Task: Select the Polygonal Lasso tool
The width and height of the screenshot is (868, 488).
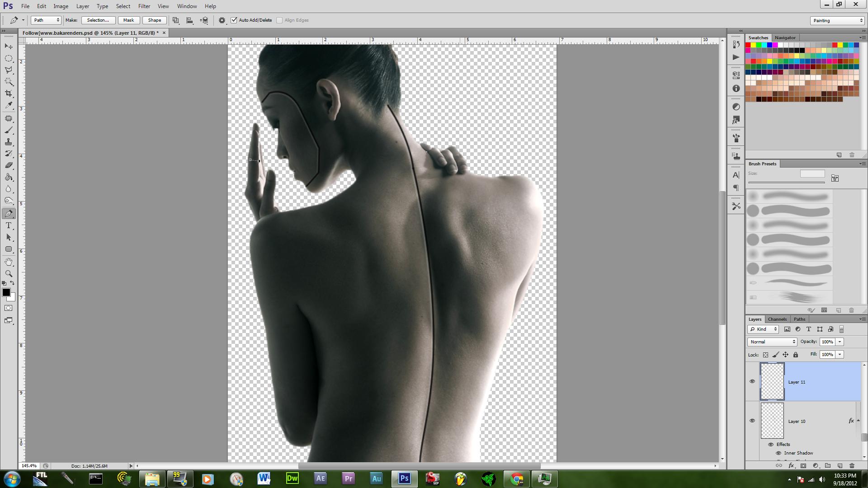Action: (9, 70)
